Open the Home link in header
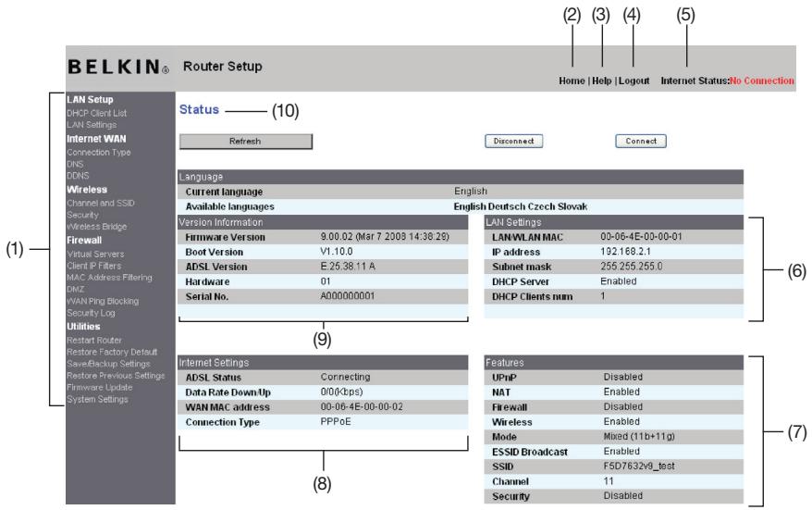The height and width of the screenshot is (510, 812). [x=572, y=81]
